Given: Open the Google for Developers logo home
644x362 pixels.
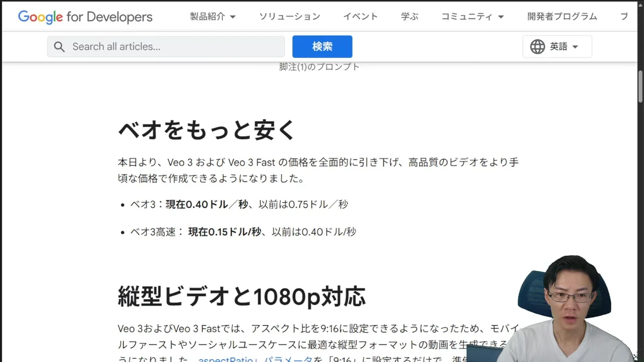Looking at the screenshot, I should [x=85, y=17].
